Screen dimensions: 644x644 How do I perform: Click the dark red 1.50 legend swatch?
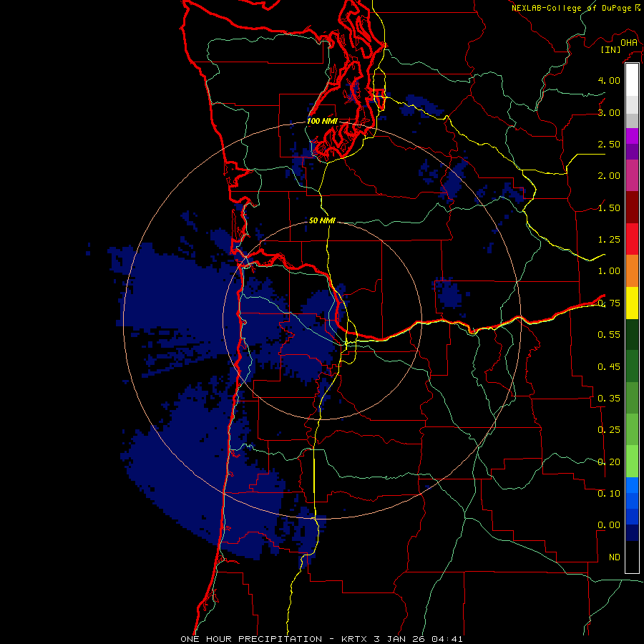[x=632, y=208]
